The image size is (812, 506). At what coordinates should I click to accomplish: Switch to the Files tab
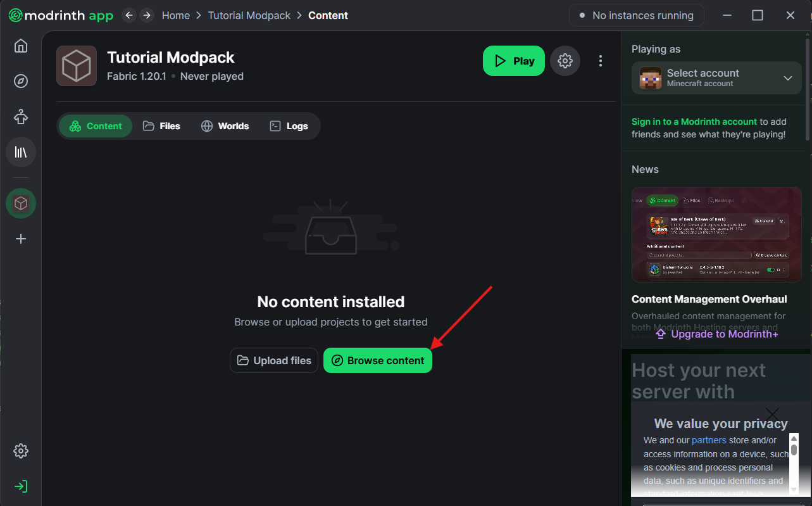coord(162,126)
